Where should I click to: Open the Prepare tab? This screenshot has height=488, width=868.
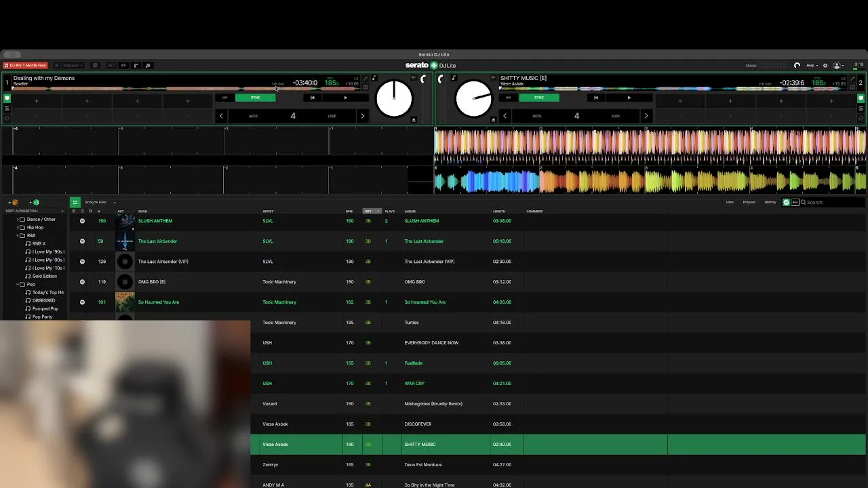[x=749, y=202]
